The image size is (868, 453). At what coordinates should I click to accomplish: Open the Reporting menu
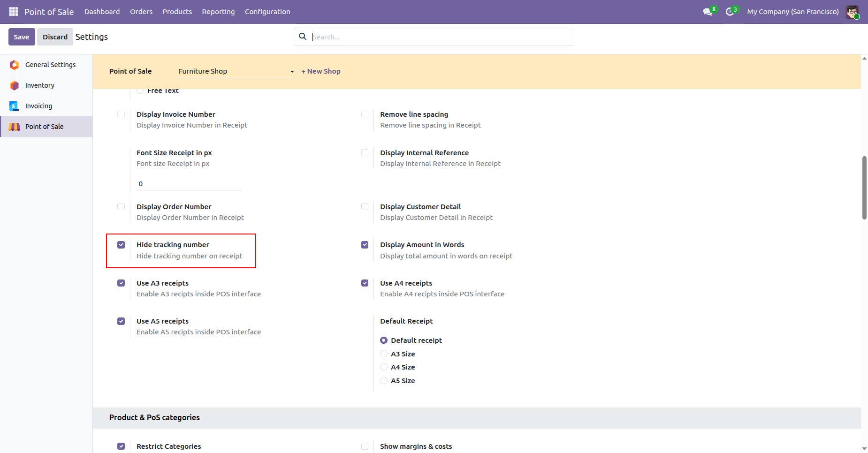click(218, 12)
